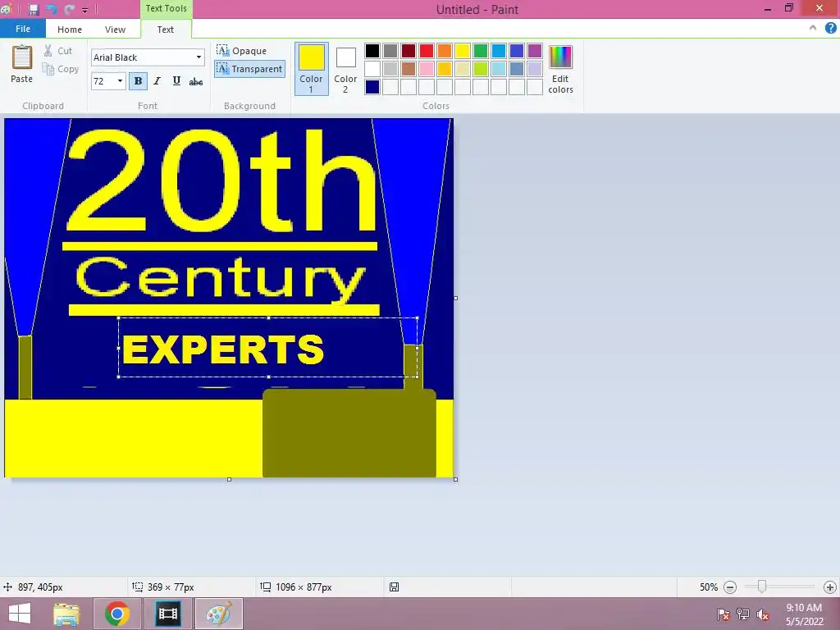Click the Paint taskbar icon
Viewport: 840px width, 630px height.
(218, 614)
